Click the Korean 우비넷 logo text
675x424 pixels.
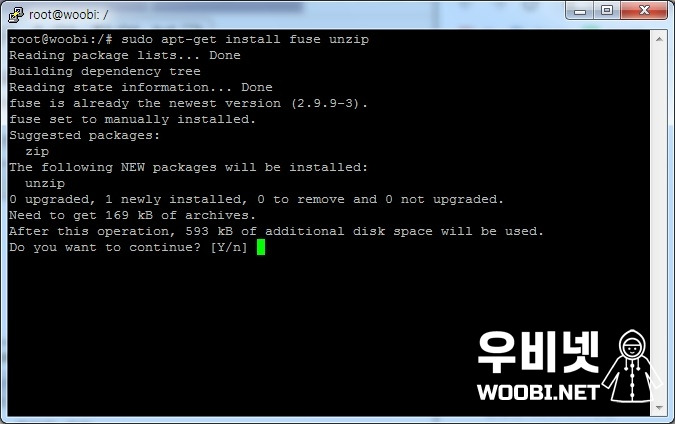(x=538, y=353)
